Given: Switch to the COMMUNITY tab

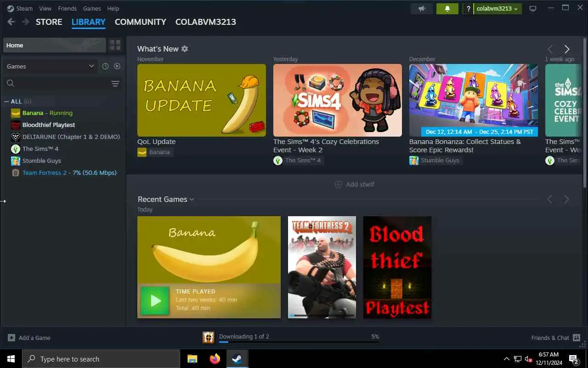Looking at the screenshot, I should 140,22.
